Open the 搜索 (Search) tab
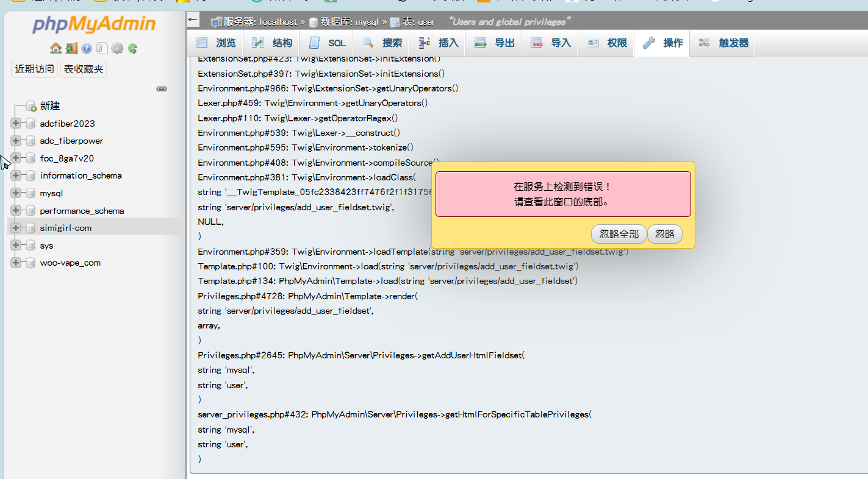This screenshot has width=868, height=479. (x=382, y=43)
